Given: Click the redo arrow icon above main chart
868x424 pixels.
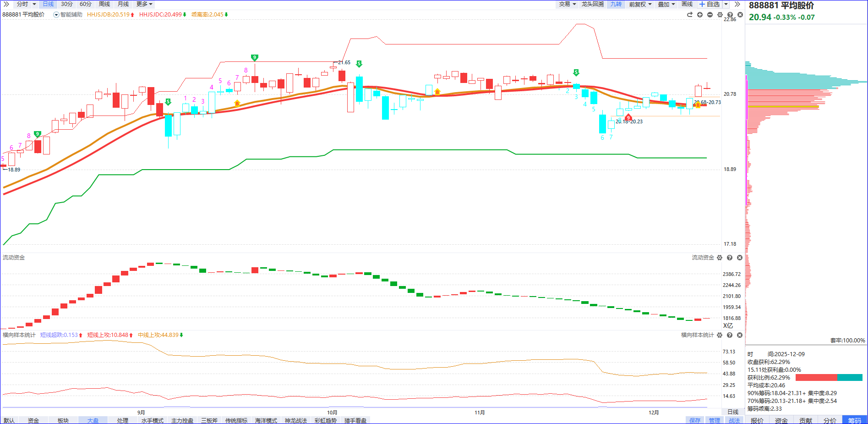Looking at the screenshot, I should click(x=690, y=15).
